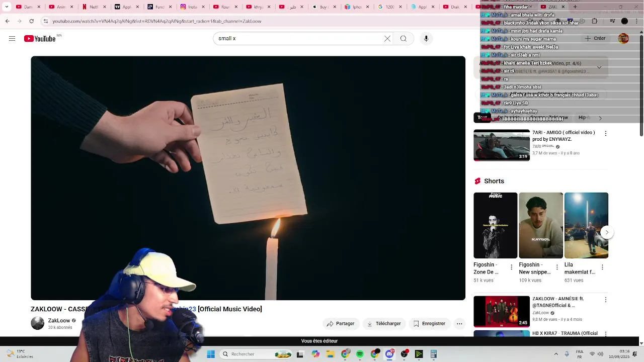
Task: Run search with the magnifier button
Action: [404, 39]
